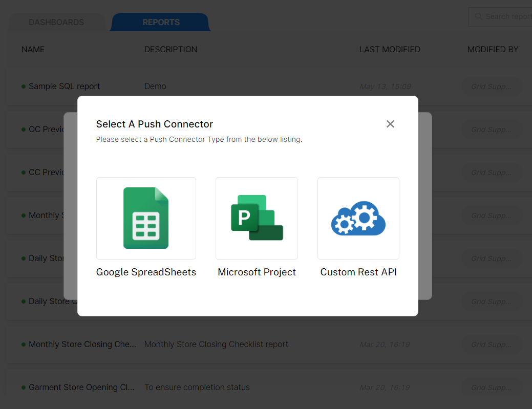The height and width of the screenshot is (409, 532).
Task: Open Garment Store Opening Cl... report name
Action: [81, 388]
